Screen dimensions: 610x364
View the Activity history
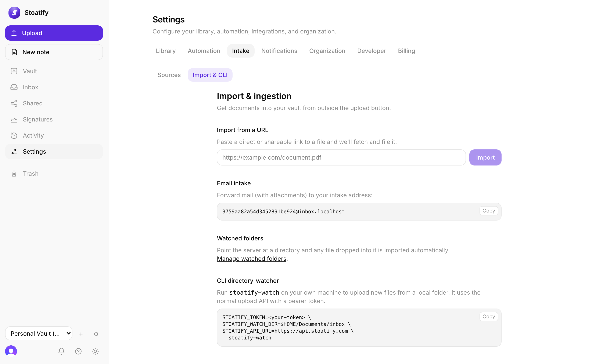pos(54,135)
